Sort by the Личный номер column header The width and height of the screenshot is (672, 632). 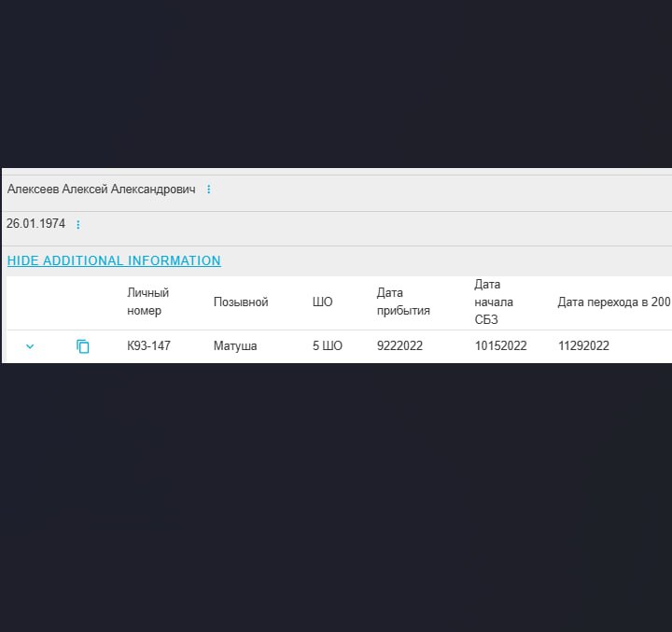147,302
